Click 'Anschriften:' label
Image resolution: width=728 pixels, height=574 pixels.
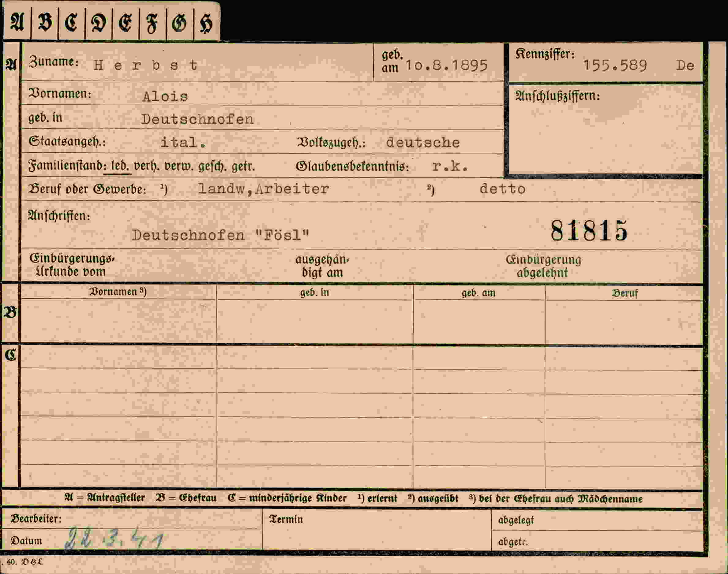pos(59,216)
